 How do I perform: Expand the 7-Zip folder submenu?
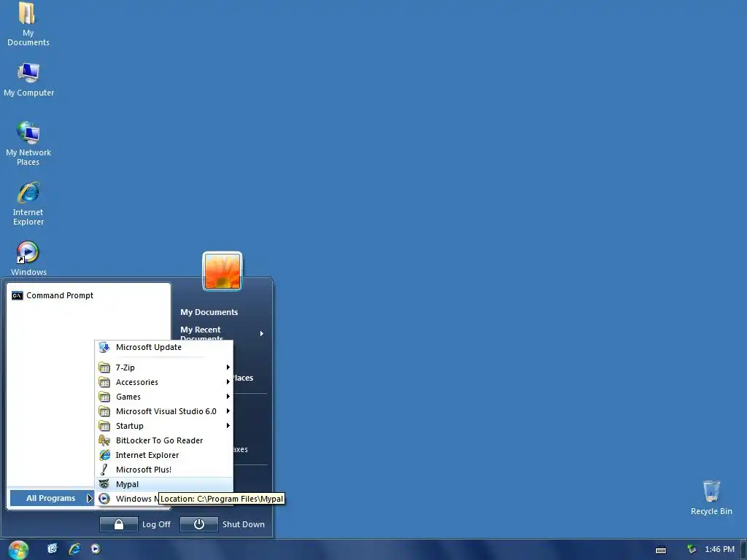click(x=164, y=367)
